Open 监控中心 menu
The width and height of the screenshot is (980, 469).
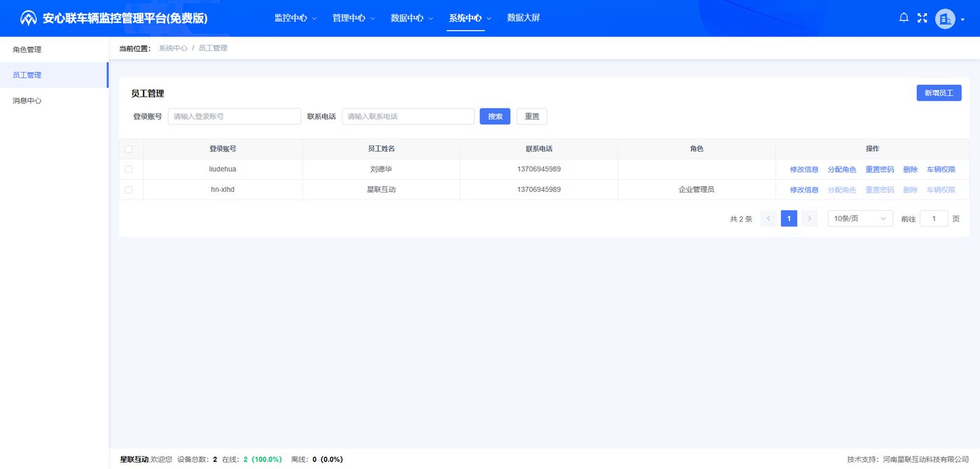point(295,18)
